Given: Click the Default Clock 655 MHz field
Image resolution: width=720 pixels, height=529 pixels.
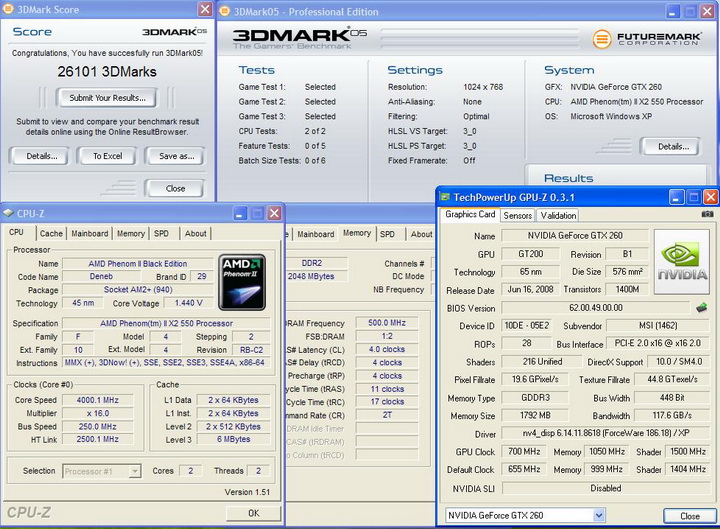Looking at the screenshot, I should 524,470.
